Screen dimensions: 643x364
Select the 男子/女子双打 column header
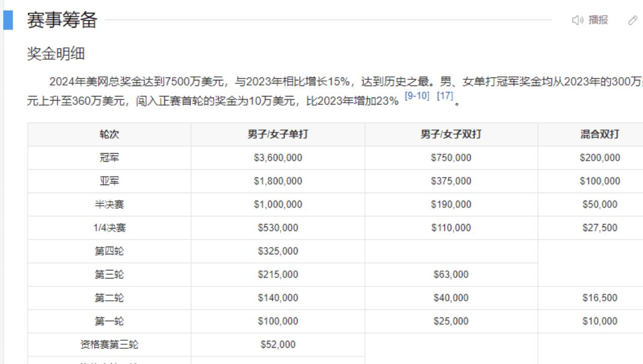click(451, 134)
